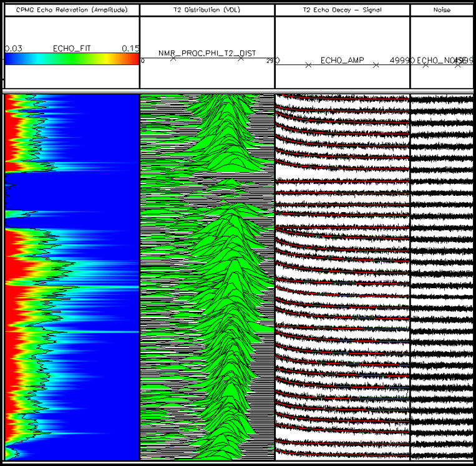Image resolution: width=476 pixels, height=466 pixels.
Task: Click the right X marker on the PHI_T2_DIST line
Action: [x=241, y=58]
